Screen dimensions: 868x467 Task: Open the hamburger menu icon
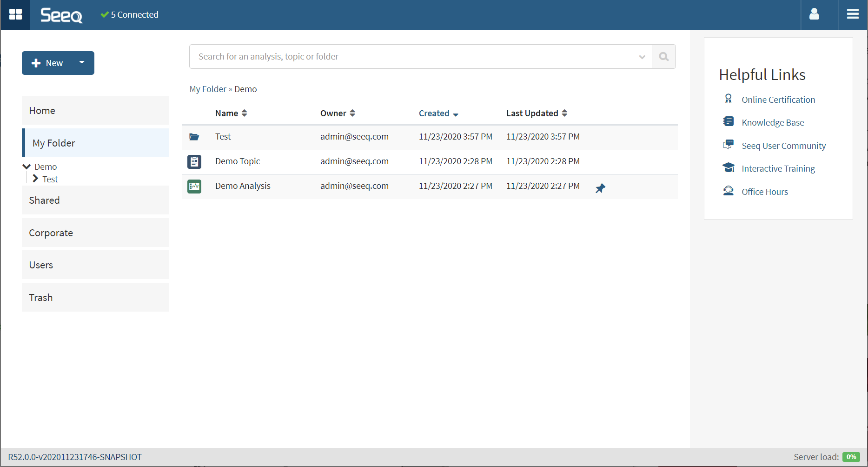click(x=853, y=15)
